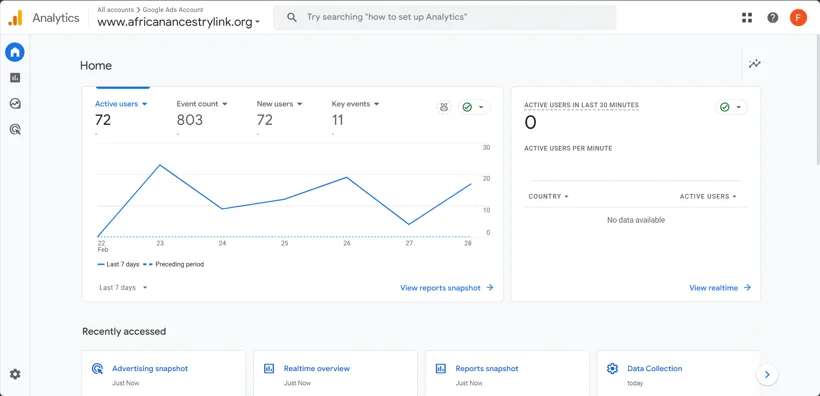Open Realtime overview recent link
The width and height of the screenshot is (820, 396).
click(x=317, y=368)
